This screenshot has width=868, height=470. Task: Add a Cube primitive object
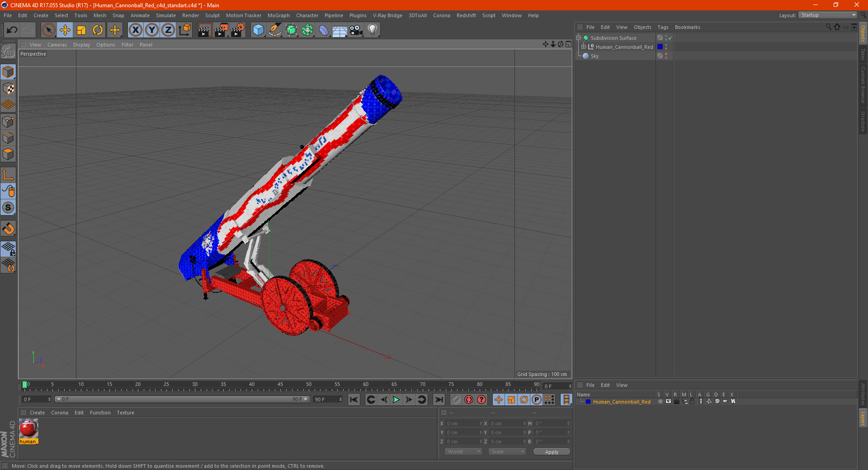(x=258, y=30)
